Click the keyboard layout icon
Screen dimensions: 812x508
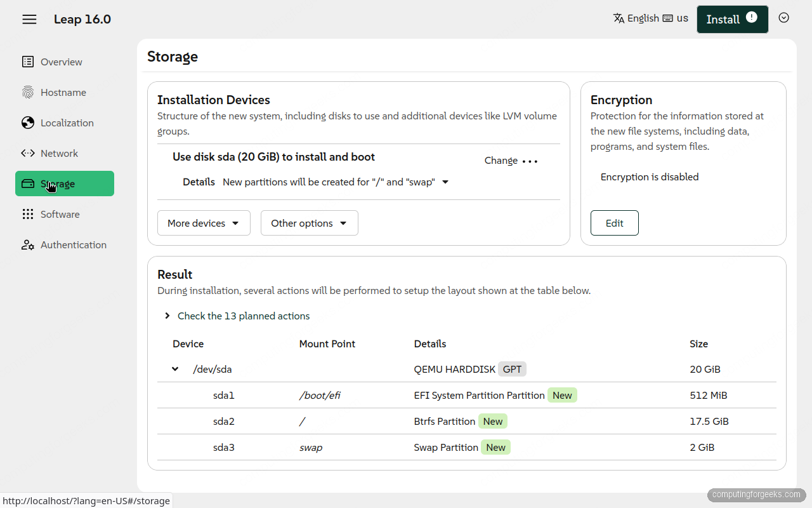[667, 18]
